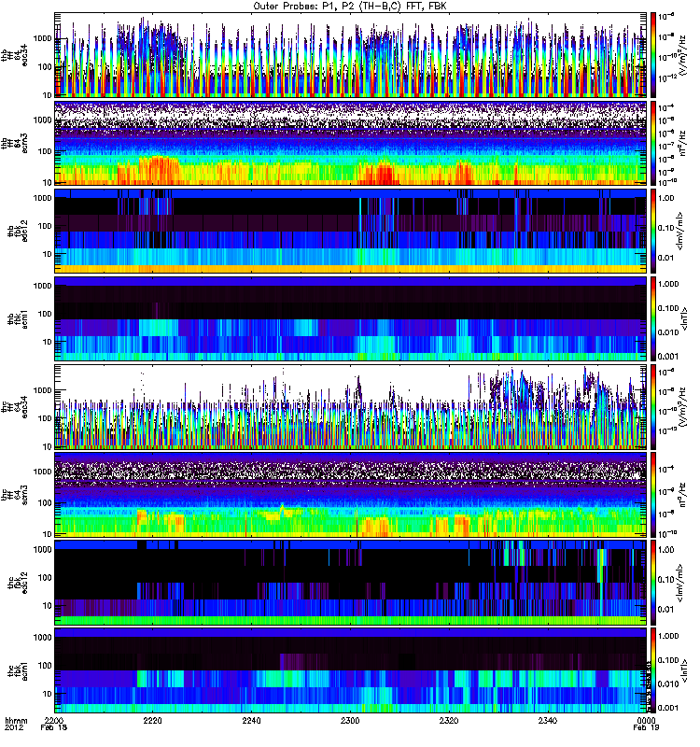Select the thb edc34 FFT spectrogram panel
The image size is (700, 747).
click(x=350, y=55)
